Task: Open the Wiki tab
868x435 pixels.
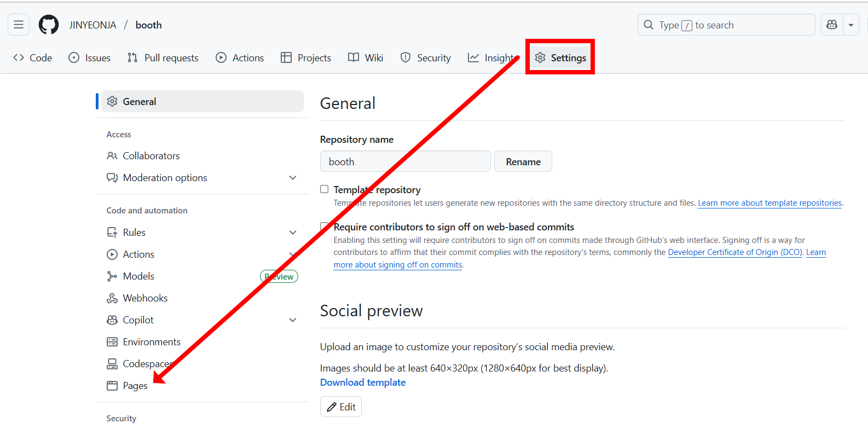Action: click(366, 57)
